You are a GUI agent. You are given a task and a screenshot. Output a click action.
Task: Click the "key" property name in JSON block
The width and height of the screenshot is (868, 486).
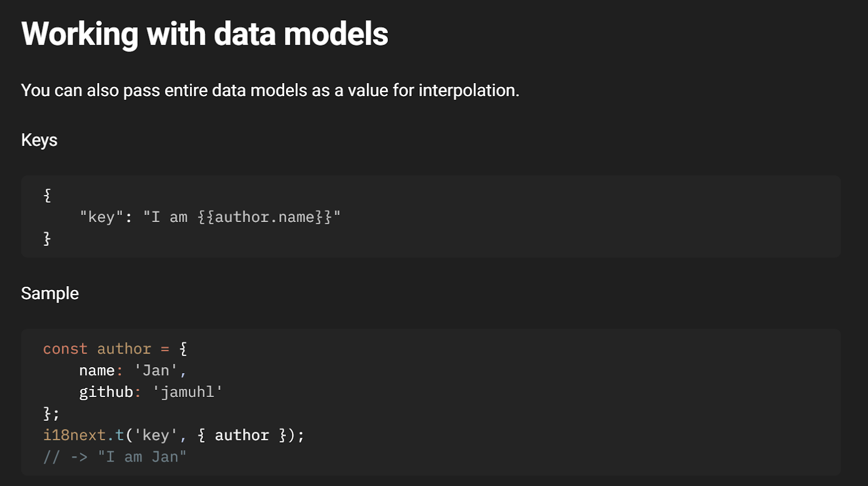click(101, 217)
